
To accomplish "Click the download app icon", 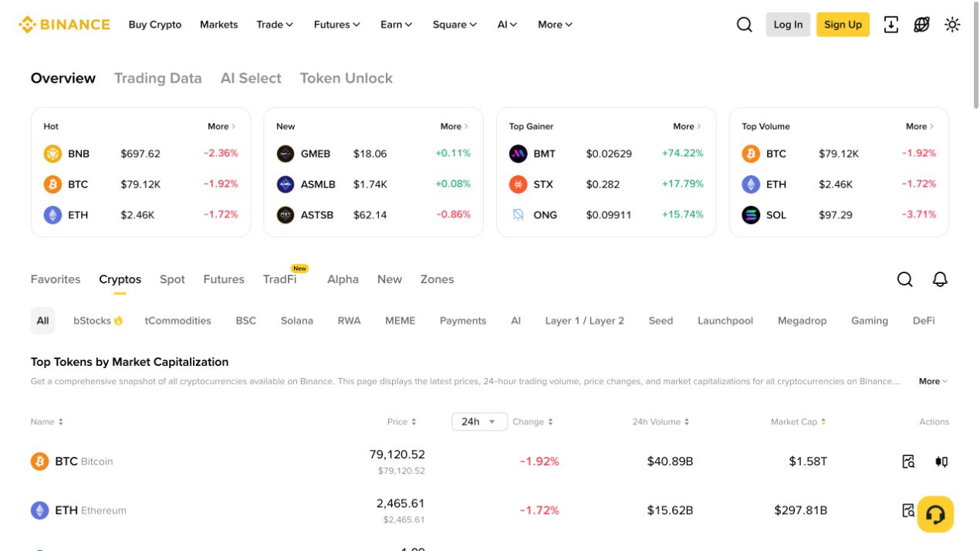I will pyautogui.click(x=891, y=25).
